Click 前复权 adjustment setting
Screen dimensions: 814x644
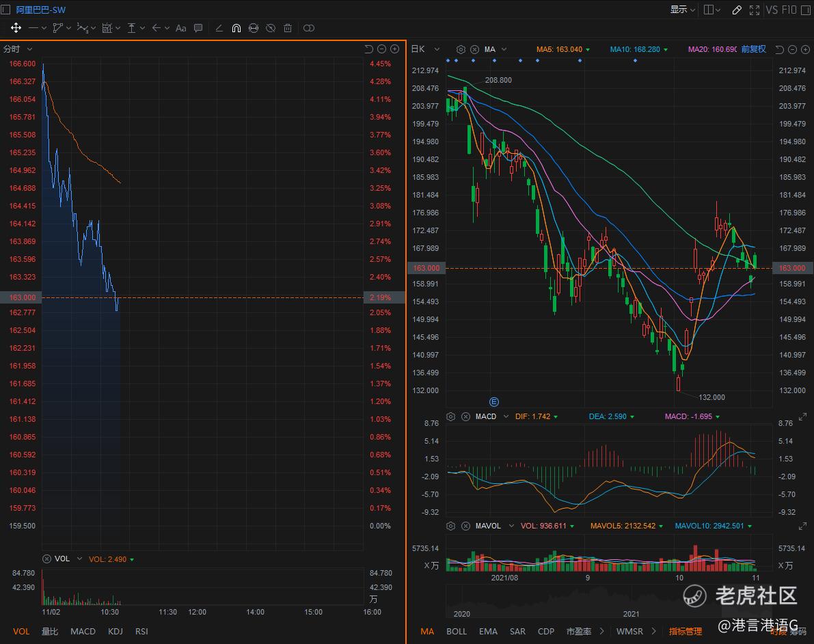(753, 49)
